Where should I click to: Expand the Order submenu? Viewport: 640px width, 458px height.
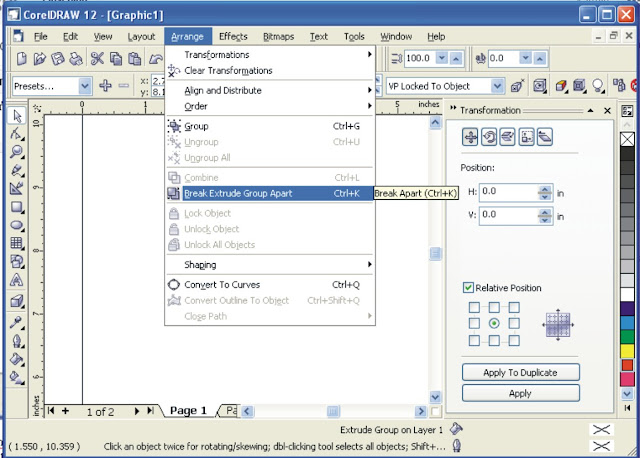pos(270,106)
